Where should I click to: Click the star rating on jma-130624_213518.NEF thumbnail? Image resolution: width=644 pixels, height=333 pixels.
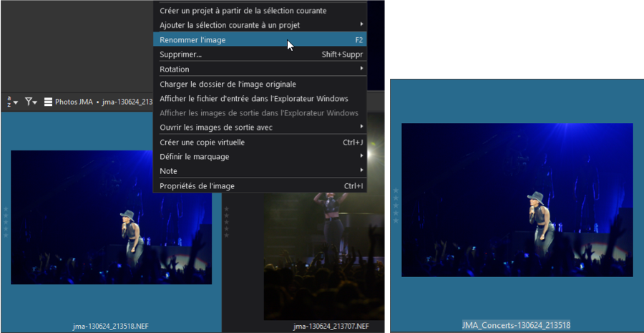click(x=6, y=222)
